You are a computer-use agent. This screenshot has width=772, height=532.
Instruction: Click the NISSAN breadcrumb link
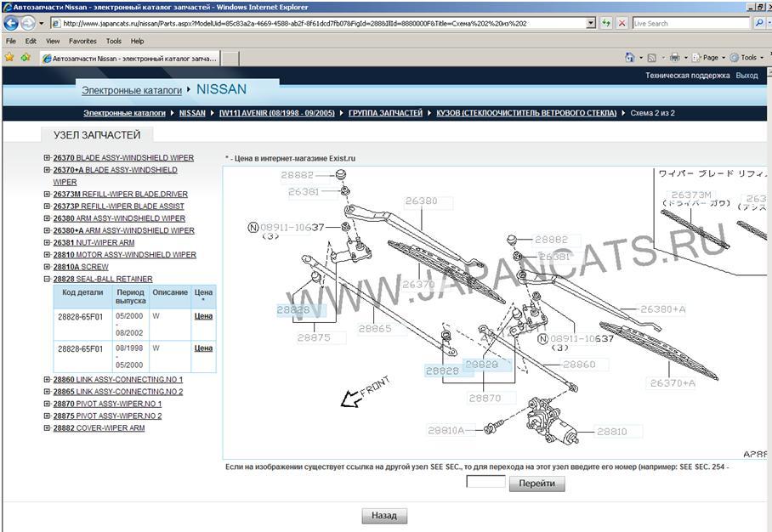[x=192, y=113]
